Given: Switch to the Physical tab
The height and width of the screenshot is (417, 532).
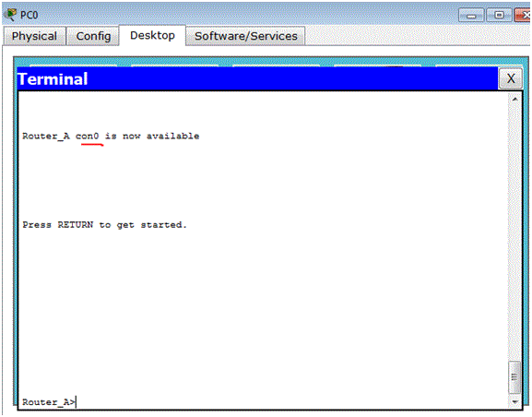Looking at the screenshot, I should click(x=34, y=36).
